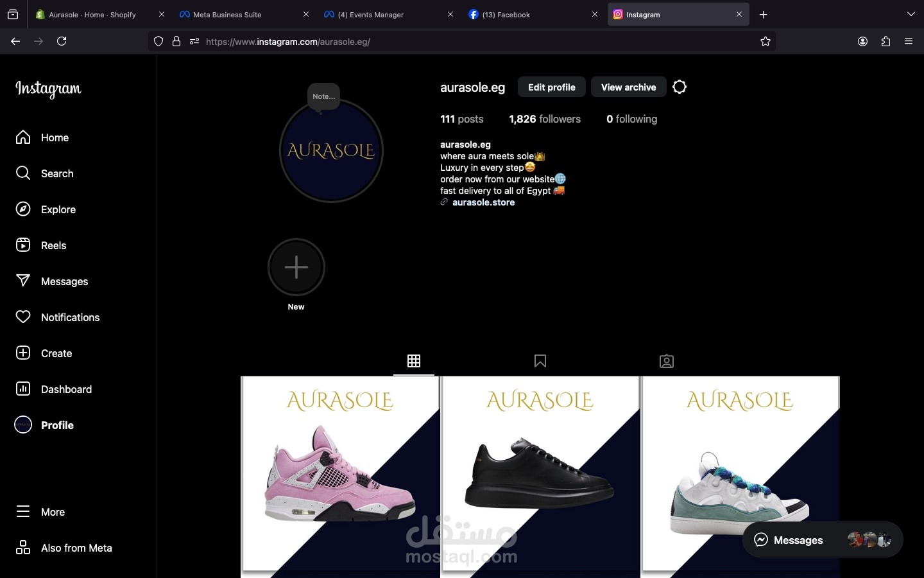Viewport: 924px width, 578px height.
Task: Reload the current page
Action: 62,41
